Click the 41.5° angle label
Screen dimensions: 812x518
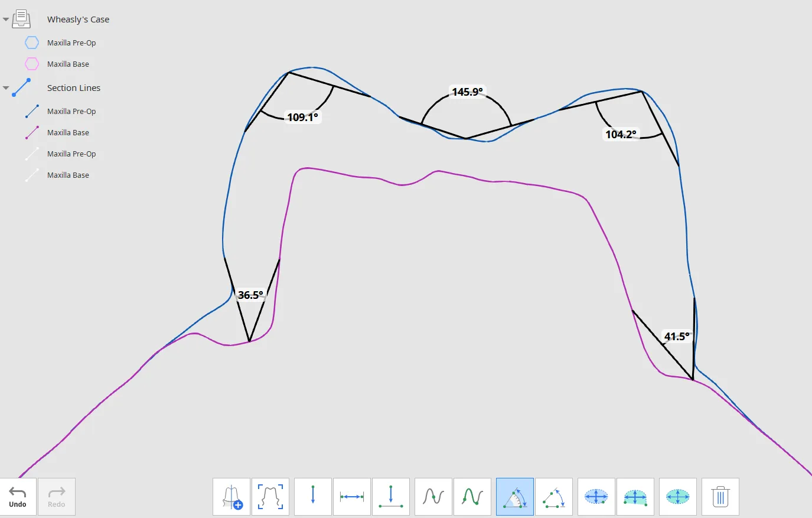pos(677,336)
